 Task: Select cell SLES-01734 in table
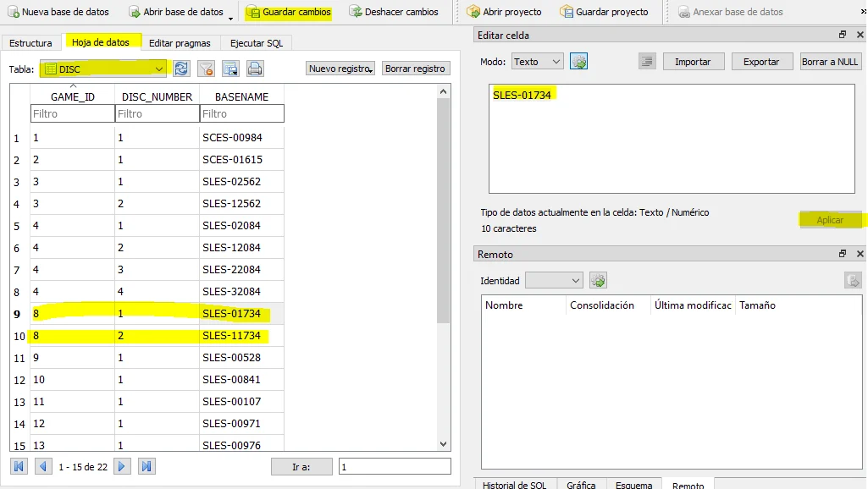[242, 314]
